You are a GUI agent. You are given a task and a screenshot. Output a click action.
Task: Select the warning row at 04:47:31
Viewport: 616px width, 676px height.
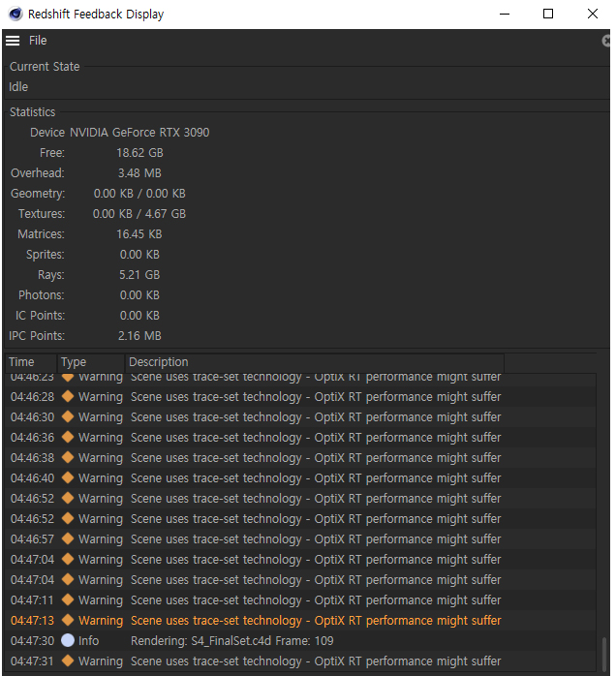click(x=301, y=661)
